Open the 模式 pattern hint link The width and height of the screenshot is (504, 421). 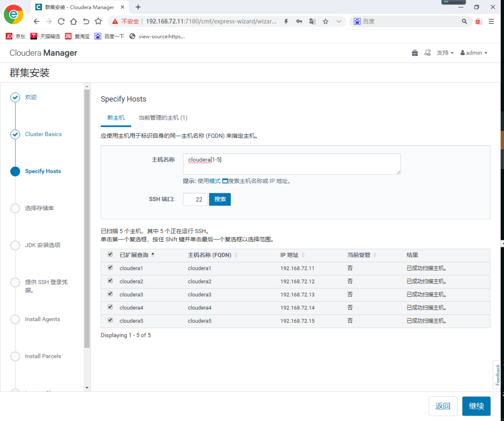[x=215, y=181]
